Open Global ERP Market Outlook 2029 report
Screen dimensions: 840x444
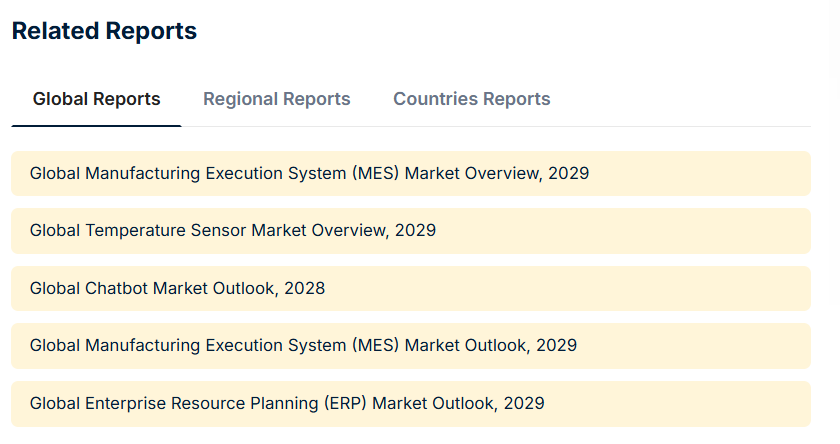pyautogui.click(x=287, y=403)
